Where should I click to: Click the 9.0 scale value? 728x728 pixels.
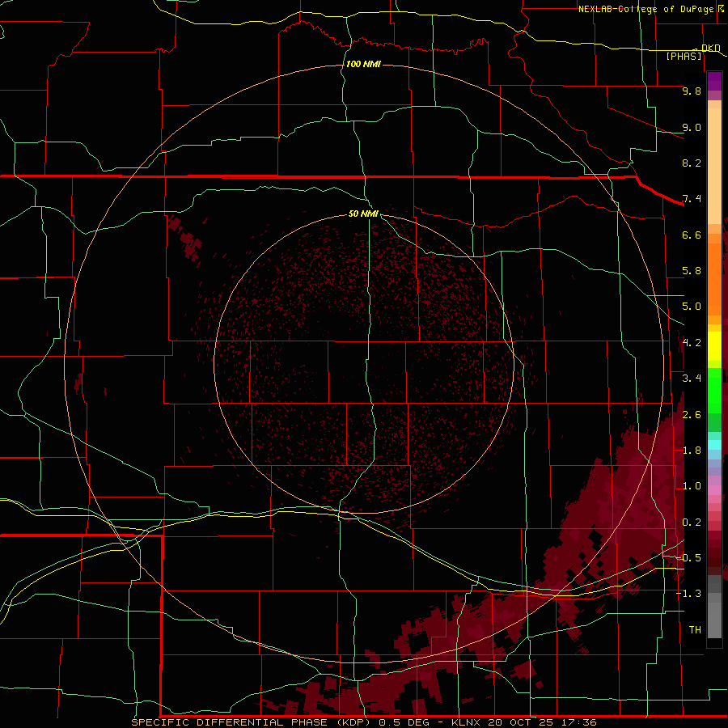pos(692,127)
